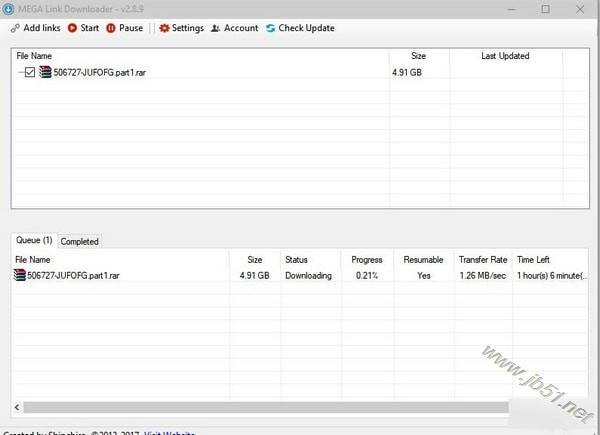Minimize the MEGA Link Downloader window
The width and height of the screenshot is (600, 435).
point(512,9)
